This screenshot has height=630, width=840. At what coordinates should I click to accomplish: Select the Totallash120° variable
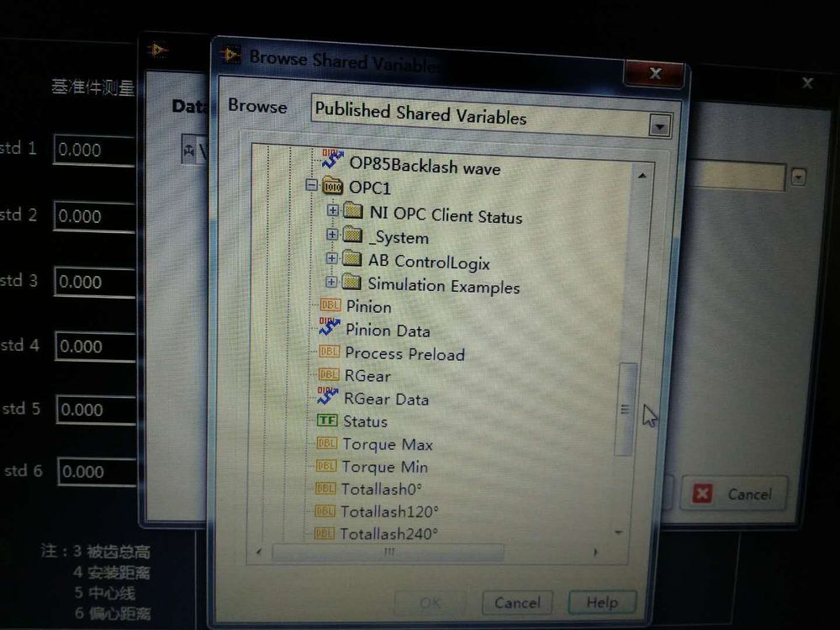pos(389,511)
